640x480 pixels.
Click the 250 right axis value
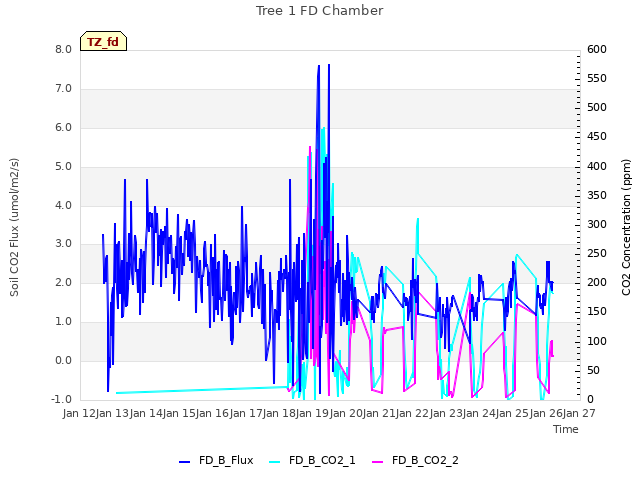(597, 253)
